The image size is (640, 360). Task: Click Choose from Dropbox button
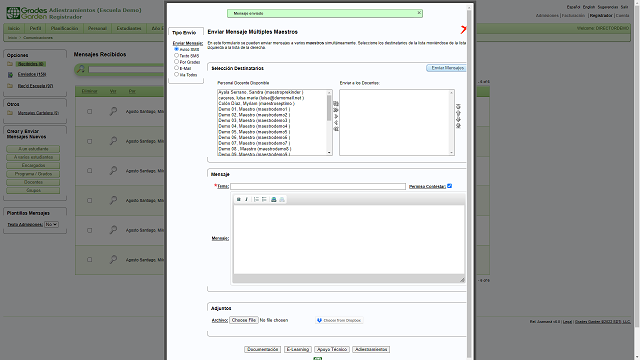(x=339, y=320)
